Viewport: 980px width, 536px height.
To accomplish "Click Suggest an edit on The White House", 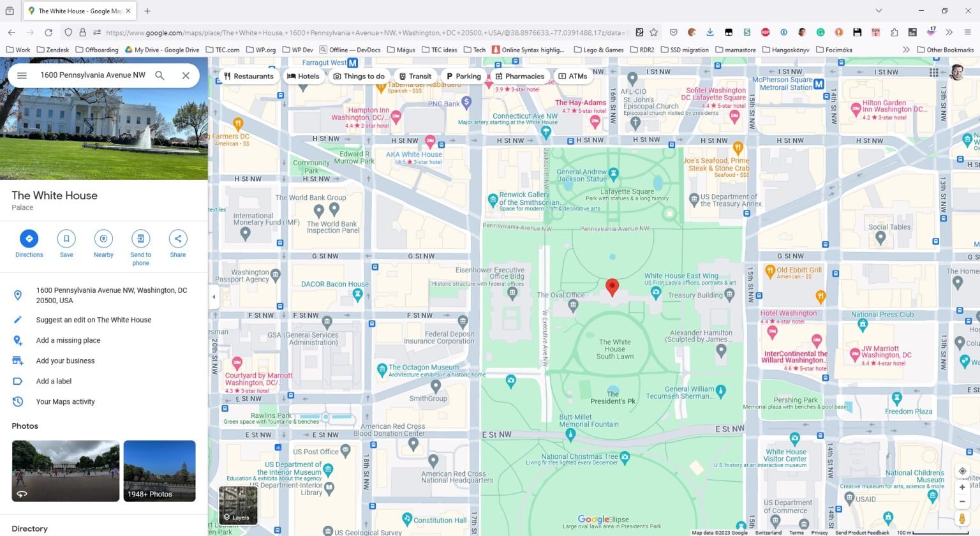I will tap(94, 320).
